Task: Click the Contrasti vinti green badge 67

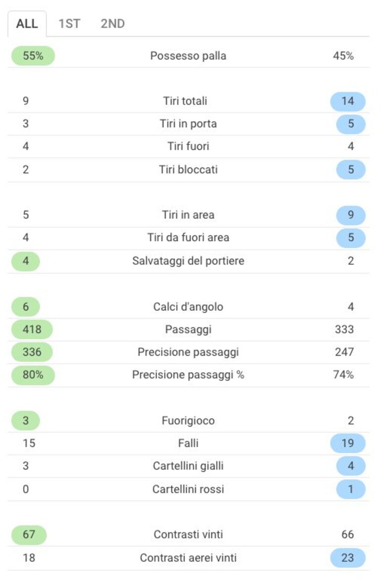Action: point(29,535)
